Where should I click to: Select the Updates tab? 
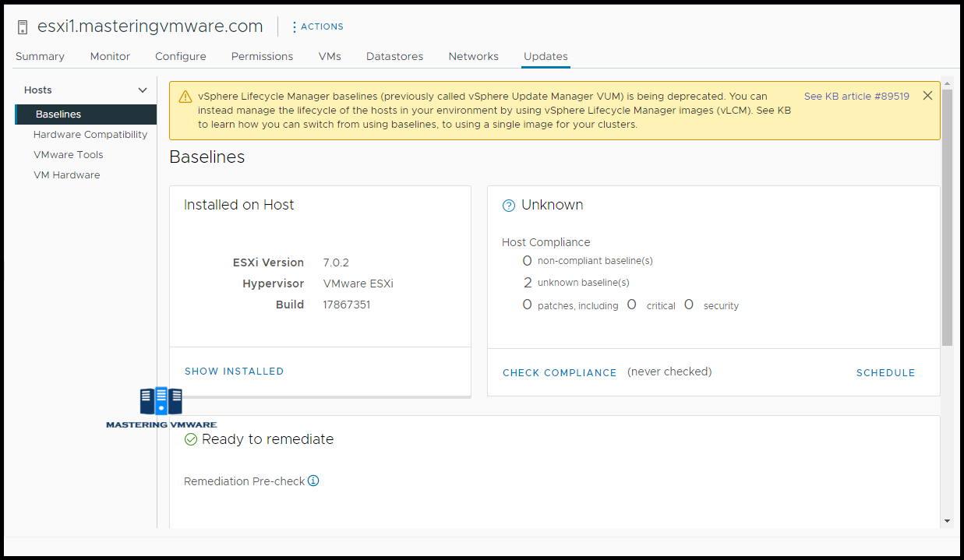point(546,56)
